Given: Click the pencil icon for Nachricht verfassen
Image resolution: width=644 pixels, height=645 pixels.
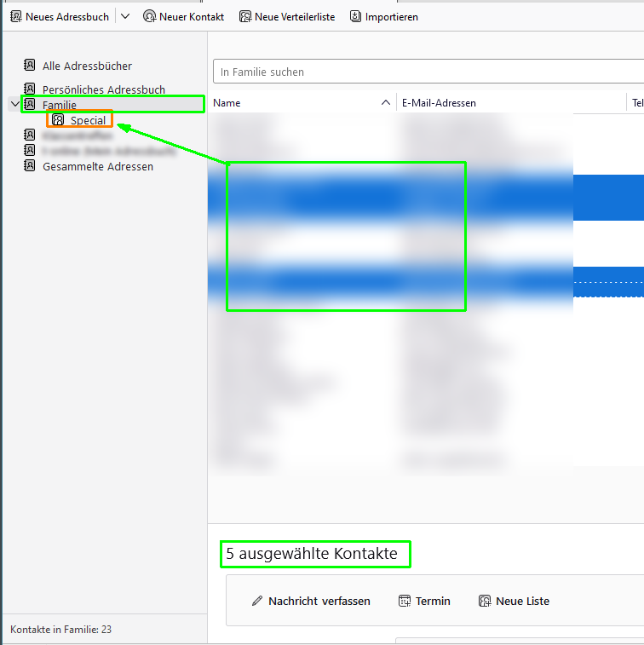Looking at the screenshot, I should click(257, 601).
